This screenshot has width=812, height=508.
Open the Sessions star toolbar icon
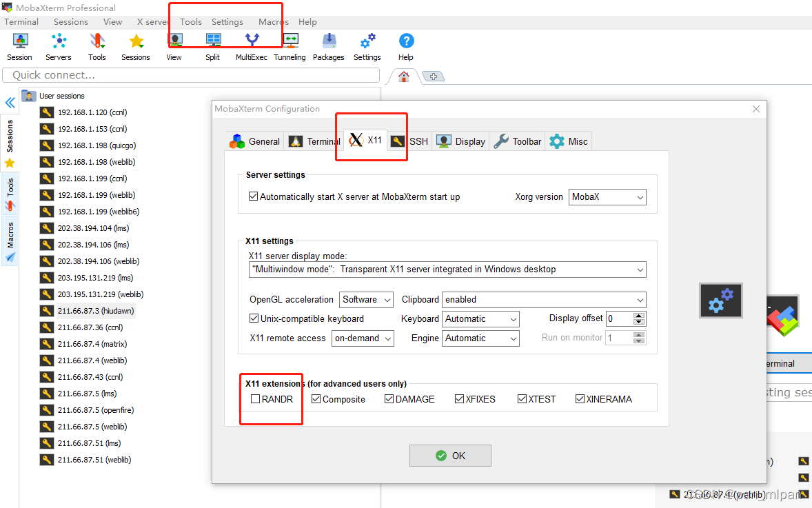click(136, 47)
